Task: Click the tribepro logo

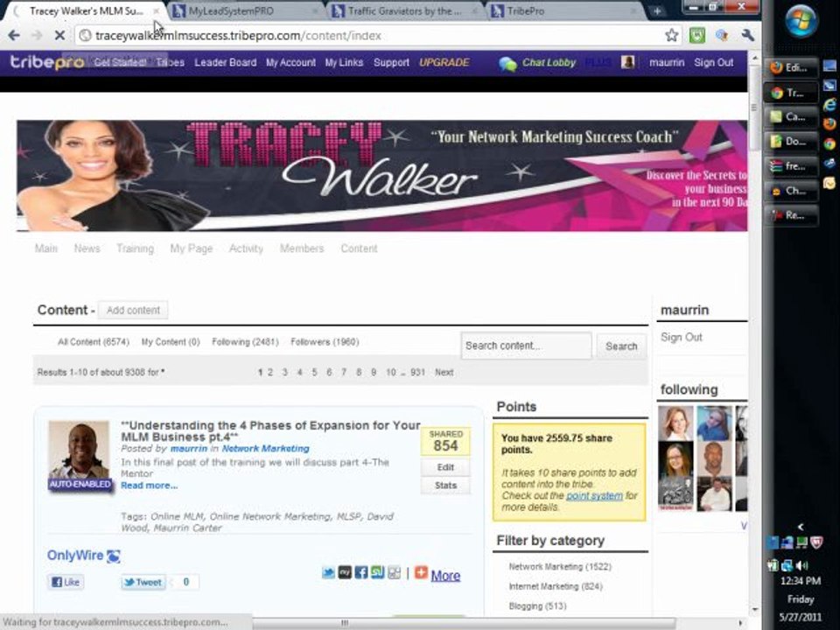Action: pyautogui.click(x=47, y=63)
